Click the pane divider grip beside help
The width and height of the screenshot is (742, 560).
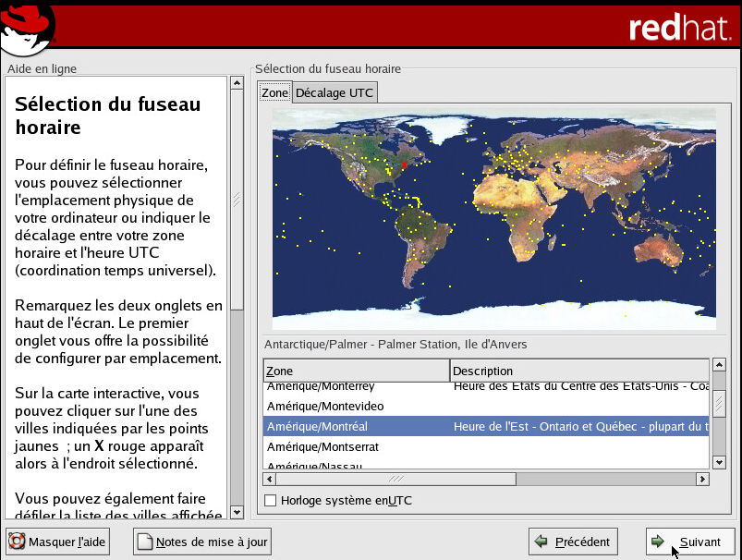237,199
